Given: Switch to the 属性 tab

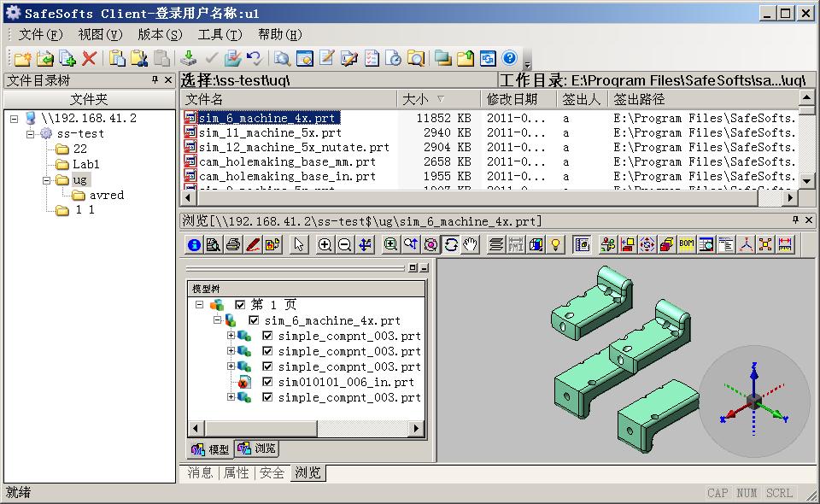Looking at the screenshot, I should (x=237, y=473).
